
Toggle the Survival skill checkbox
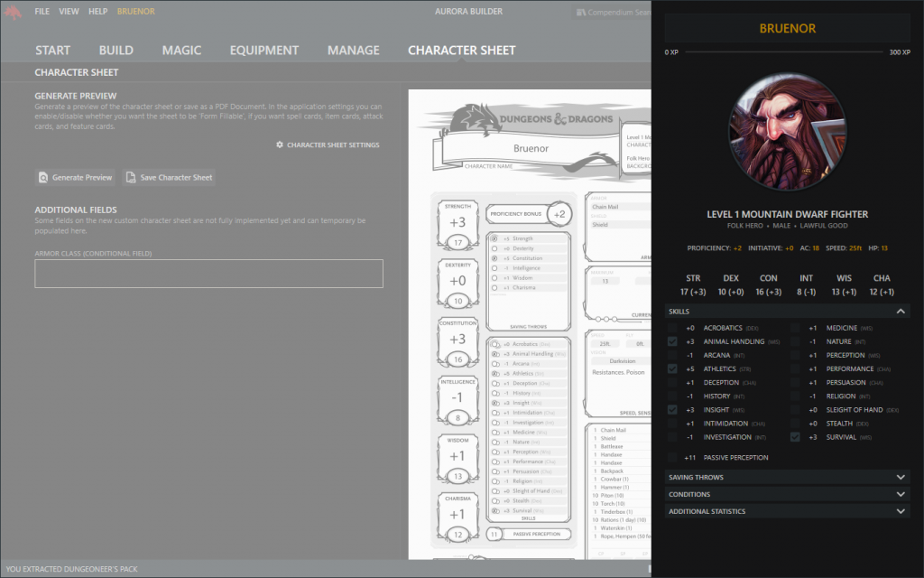[x=795, y=437]
